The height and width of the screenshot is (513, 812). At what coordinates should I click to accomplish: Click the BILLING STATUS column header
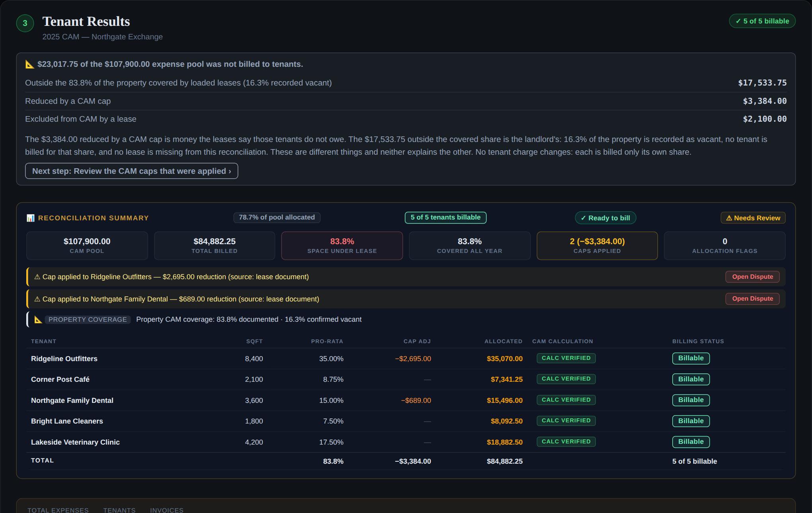point(698,341)
